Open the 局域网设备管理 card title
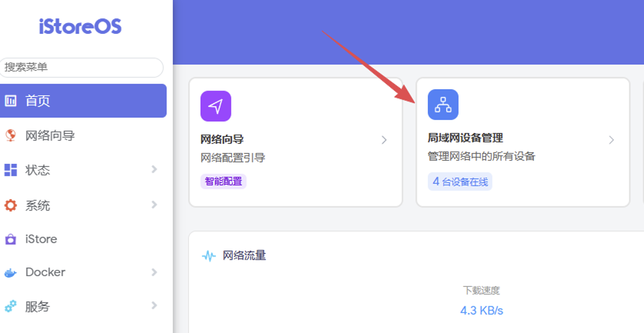The height and width of the screenshot is (333, 644). [465, 138]
